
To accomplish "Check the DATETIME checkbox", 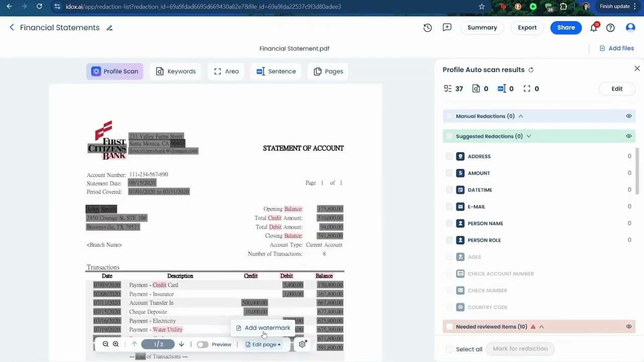I will coord(449,190).
